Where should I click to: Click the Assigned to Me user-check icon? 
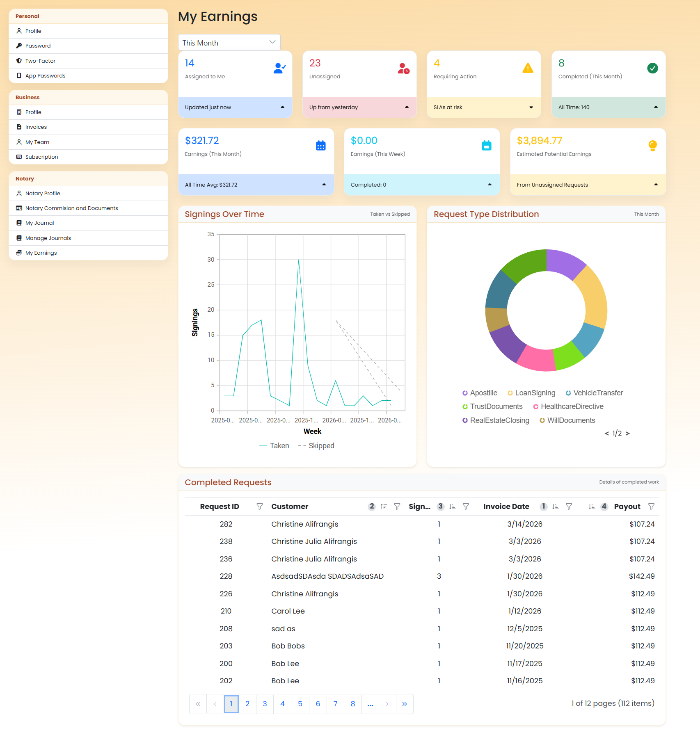coord(279,68)
